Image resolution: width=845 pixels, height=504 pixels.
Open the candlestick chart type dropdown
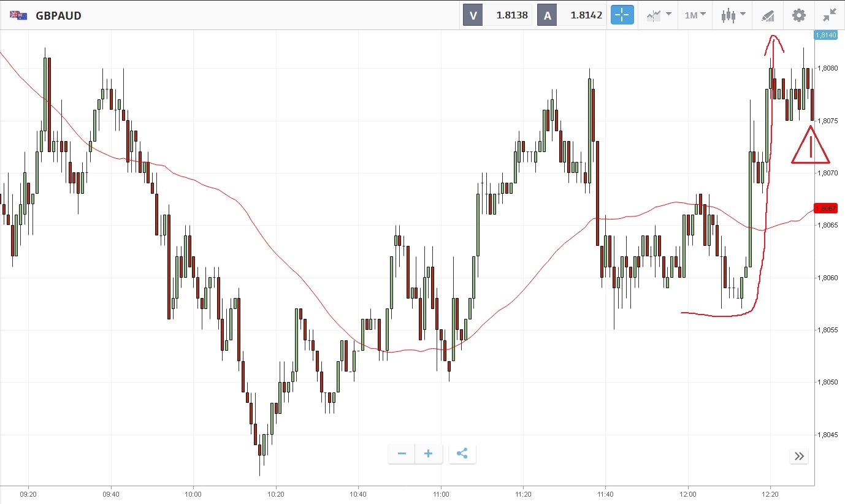tap(733, 15)
